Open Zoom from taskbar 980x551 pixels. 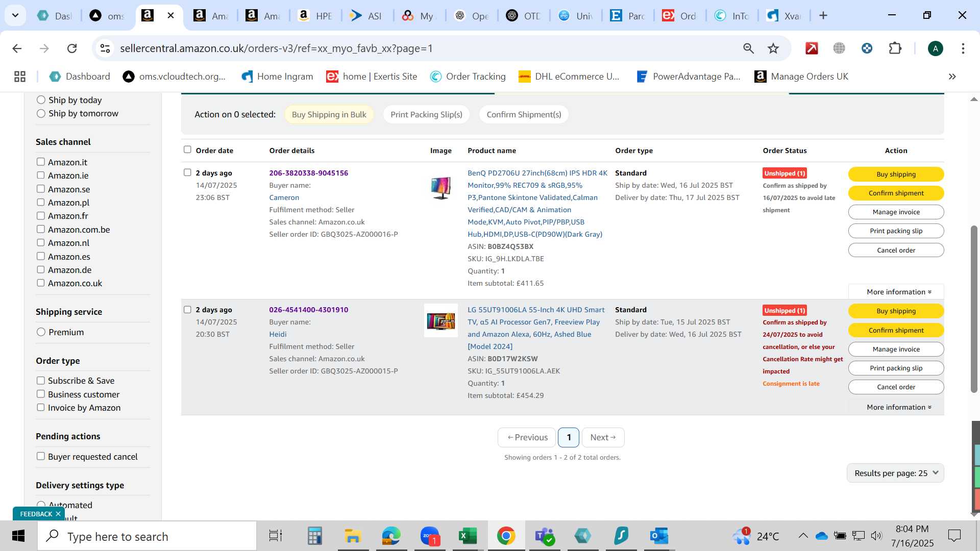pyautogui.click(x=430, y=536)
